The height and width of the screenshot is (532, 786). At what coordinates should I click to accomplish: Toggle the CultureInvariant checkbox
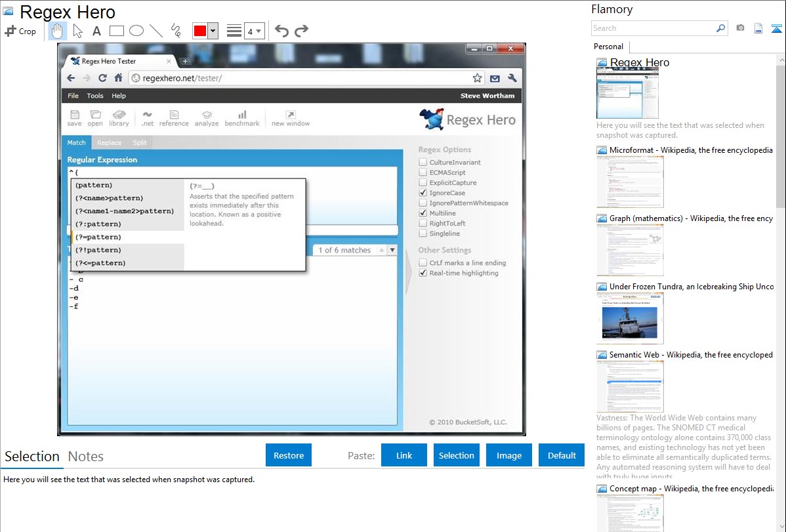coord(423,162)
